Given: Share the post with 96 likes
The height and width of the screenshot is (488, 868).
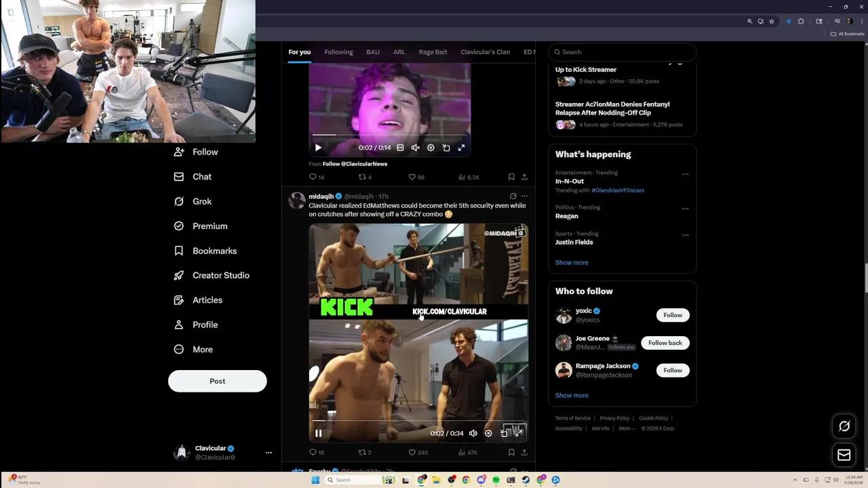Looking at the screenshot, I should click(524, 177).
